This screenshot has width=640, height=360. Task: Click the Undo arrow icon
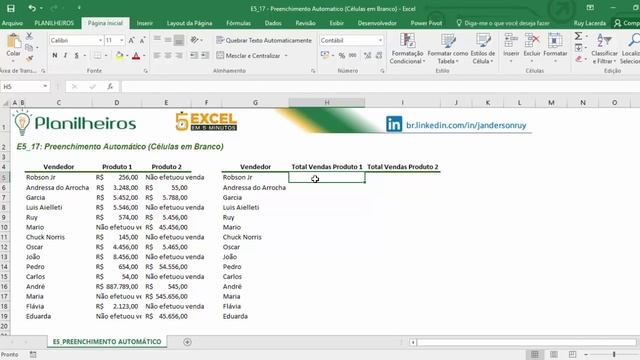(x=32, y=8)
